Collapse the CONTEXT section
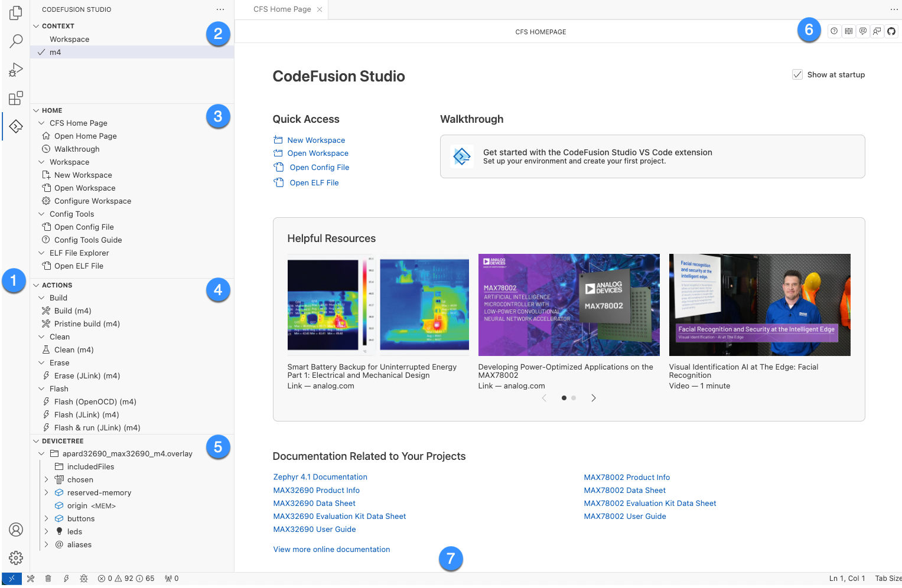Screen dimensions: 902x588 (36, 26)
